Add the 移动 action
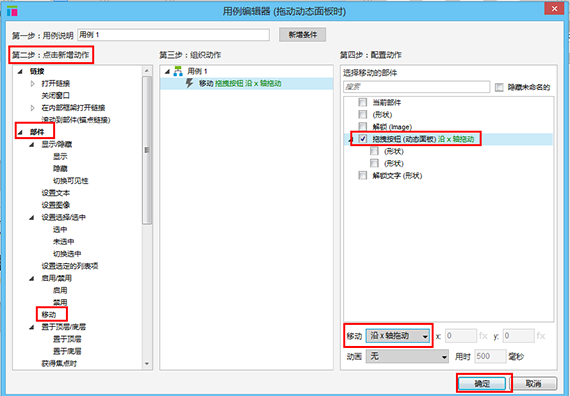 pyautogui.click(x=49, y=315)
